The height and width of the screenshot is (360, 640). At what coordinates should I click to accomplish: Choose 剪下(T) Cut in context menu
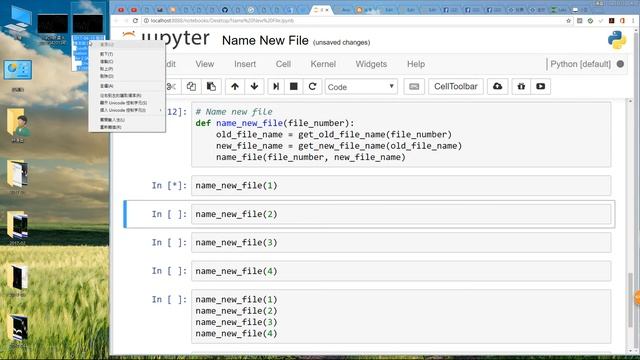click(x=127, y=54)
